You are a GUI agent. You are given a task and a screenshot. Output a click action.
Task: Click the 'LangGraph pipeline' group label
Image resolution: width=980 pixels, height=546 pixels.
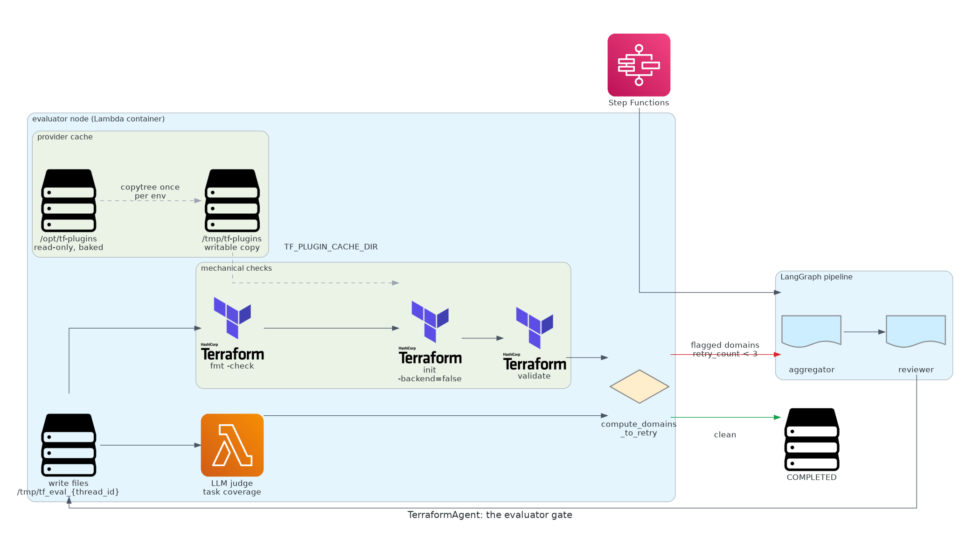816,277
